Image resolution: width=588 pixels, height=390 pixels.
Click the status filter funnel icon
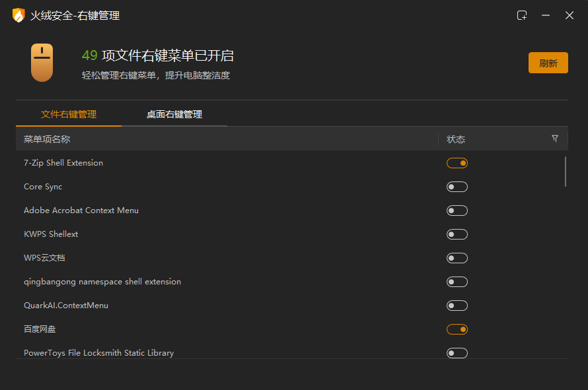[555, 139]
